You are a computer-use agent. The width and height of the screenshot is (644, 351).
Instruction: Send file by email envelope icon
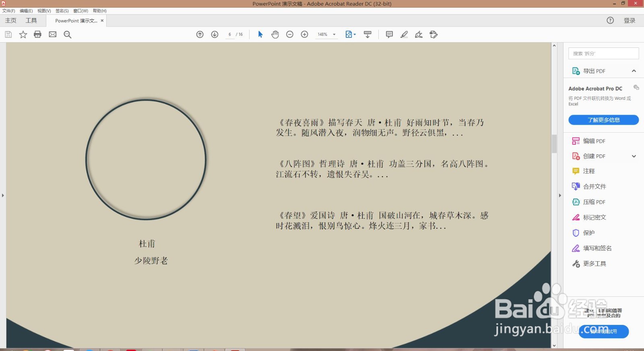click(53, 35)
